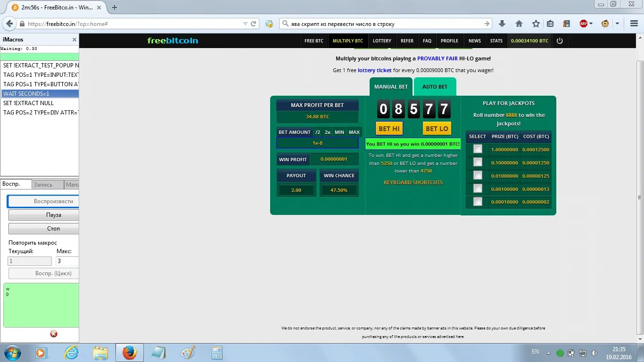This screenshot has height=362, width=644.
Task: Open the FREE BTC menu item
Action: [314, 41]
